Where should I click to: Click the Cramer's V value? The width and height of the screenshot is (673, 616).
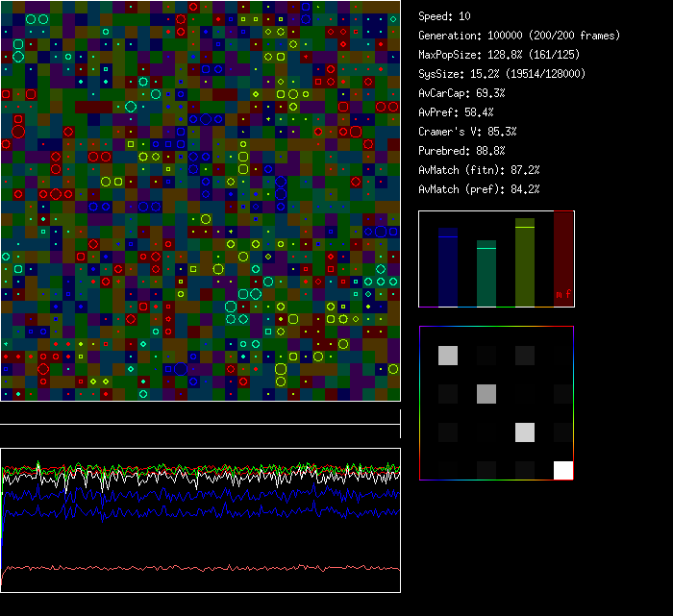[467, 132]
